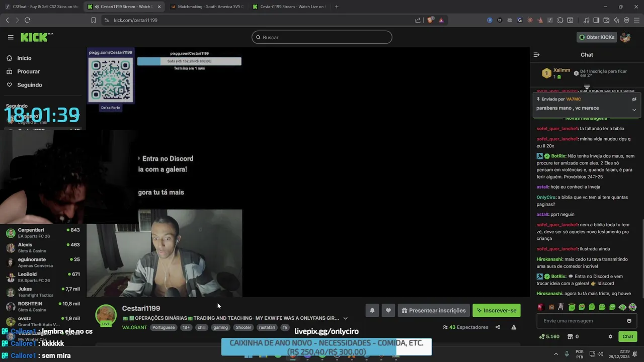Toggle the notification bell for Cestari1199

click(372, 310)
